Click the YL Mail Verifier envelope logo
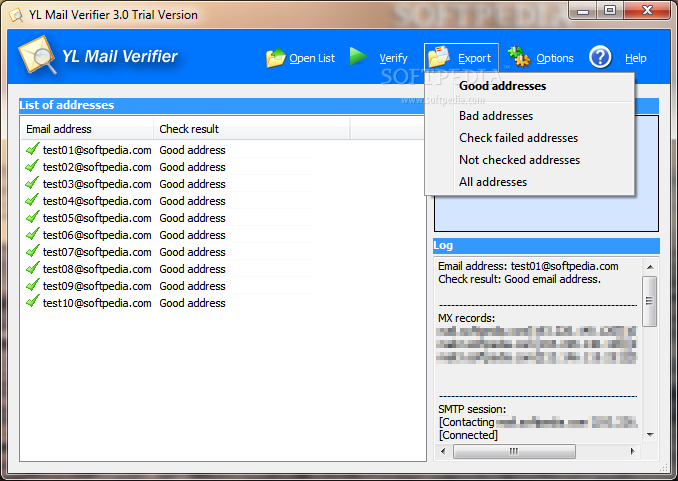 point(37,55)
